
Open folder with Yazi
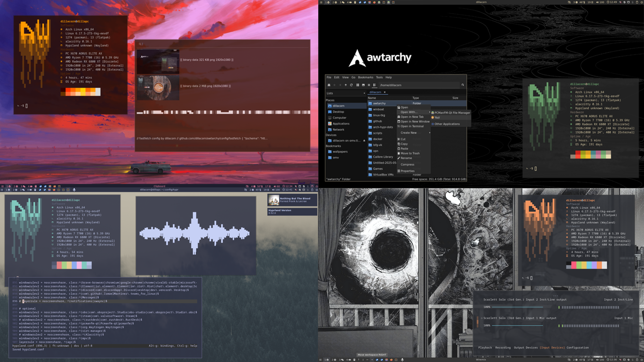437,118
